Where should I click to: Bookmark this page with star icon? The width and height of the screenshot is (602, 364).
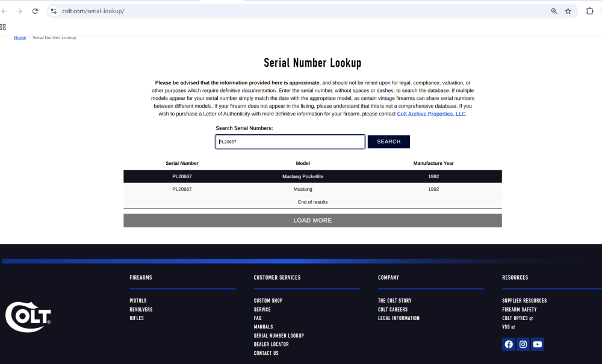tap(568, 11)
